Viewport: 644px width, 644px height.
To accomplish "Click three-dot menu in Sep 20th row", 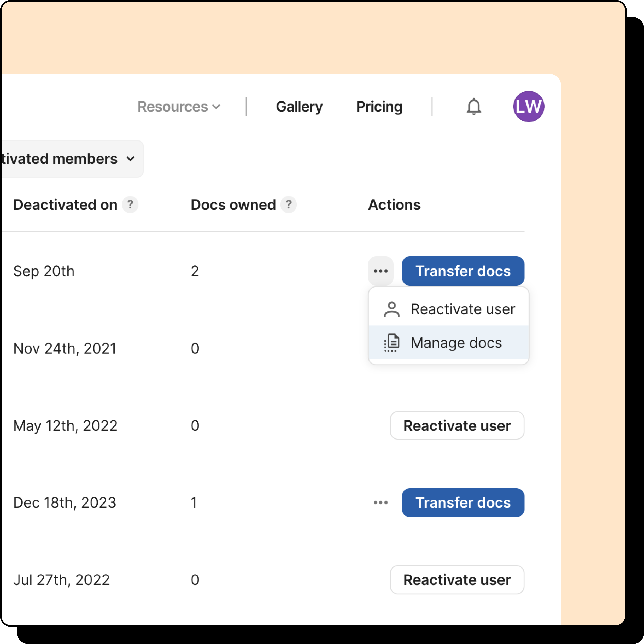I will [381, 271].
